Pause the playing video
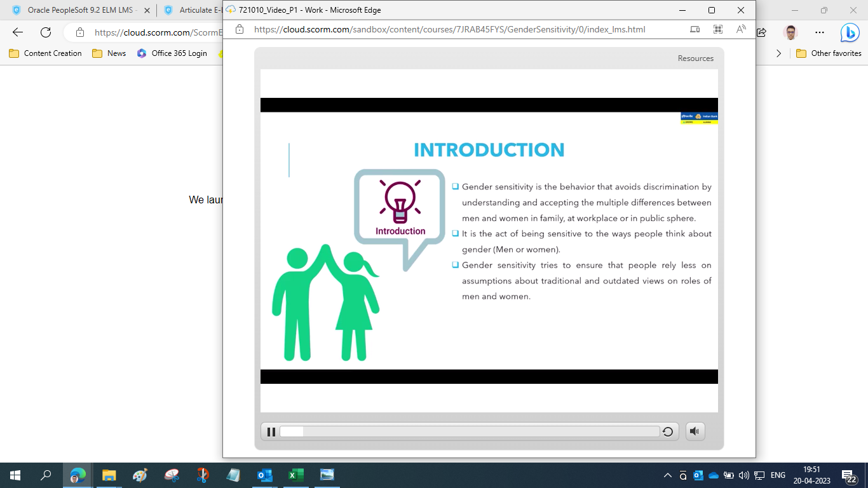The image size is (868, 488). pyautogui.click(x=271, y=431)
